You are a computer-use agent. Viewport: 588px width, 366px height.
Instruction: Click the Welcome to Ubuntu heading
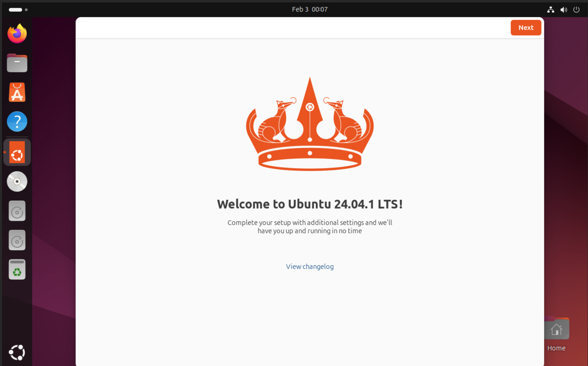click(x=310, y=204)
